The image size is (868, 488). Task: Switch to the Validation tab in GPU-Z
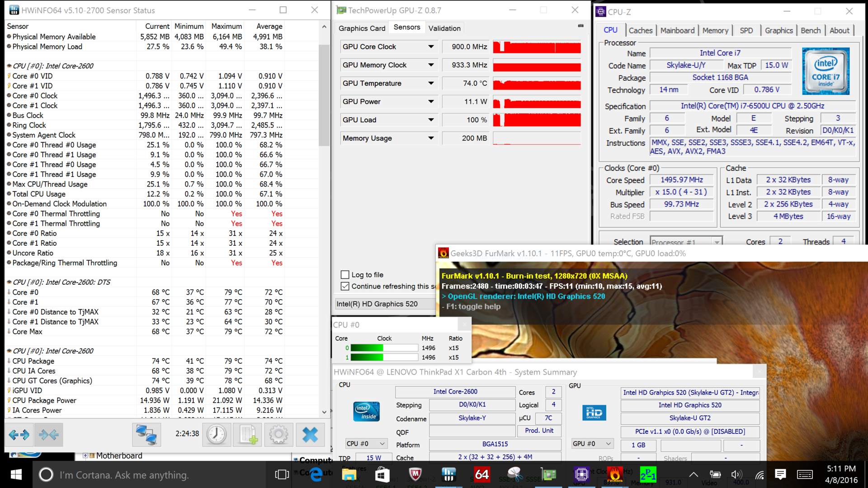tap(444, 28)
